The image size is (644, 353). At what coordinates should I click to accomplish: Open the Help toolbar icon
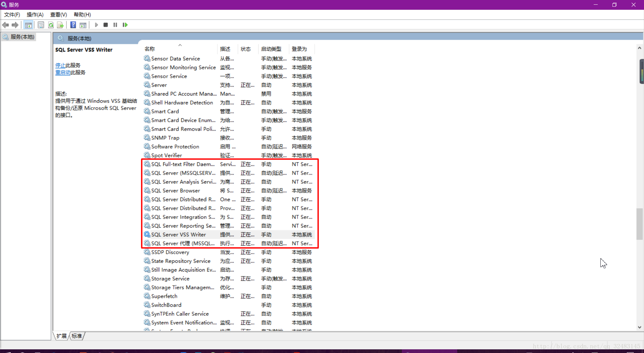[73, 25]
